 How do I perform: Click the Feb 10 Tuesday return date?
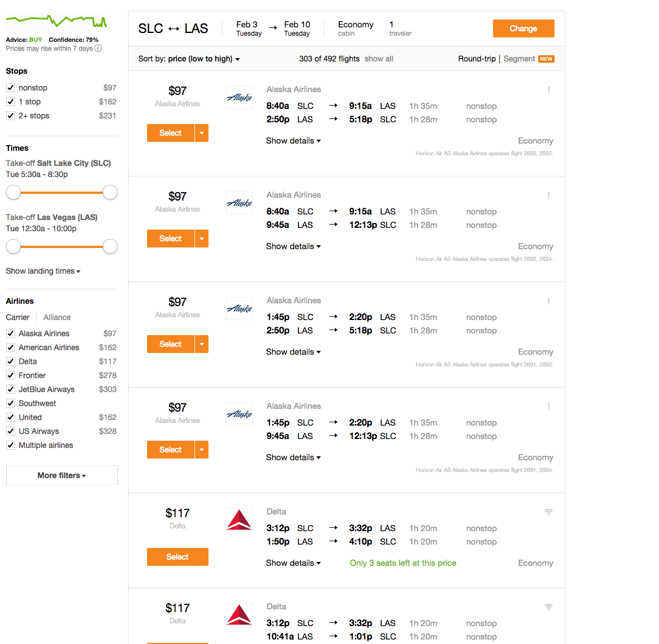point(297,28)
